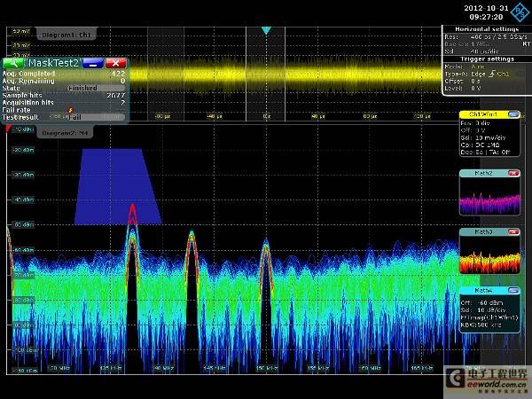Click the 'RBW: 500 kHz' text in Math4
Viewport: 532px width, 399px height.
(x=481, y=325)
